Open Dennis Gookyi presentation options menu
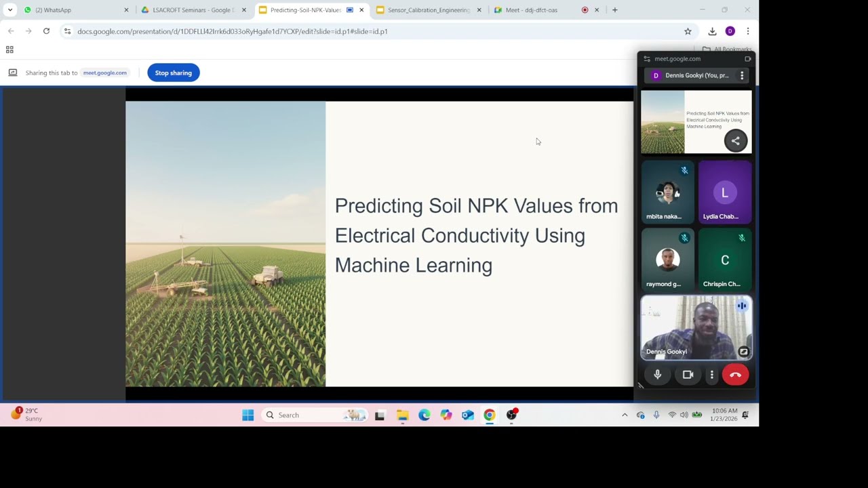 pos(742,75)
